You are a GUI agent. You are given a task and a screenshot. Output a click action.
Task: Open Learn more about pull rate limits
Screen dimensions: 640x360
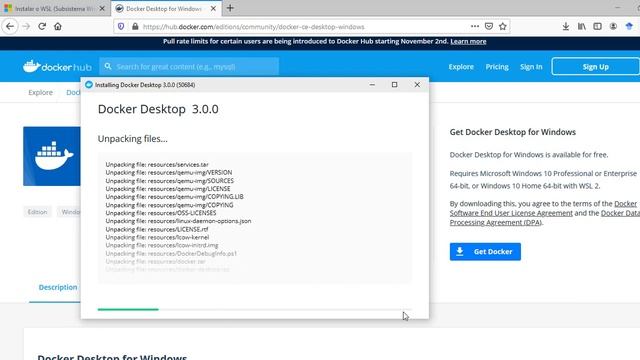coord(468,41)
